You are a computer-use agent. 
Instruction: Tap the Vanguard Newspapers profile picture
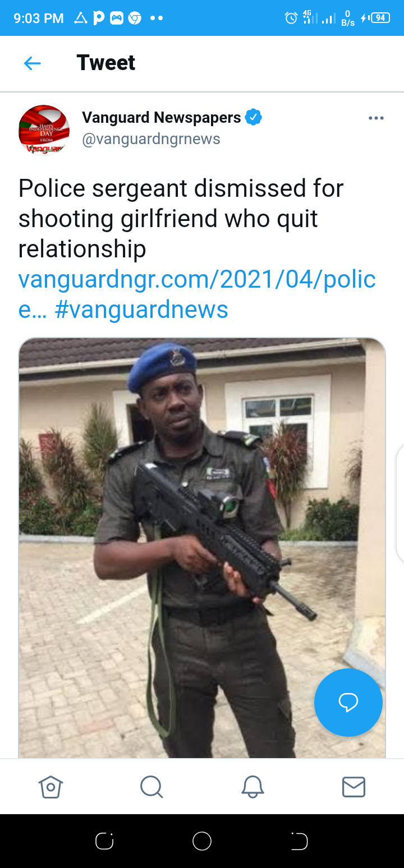[44, 130]
